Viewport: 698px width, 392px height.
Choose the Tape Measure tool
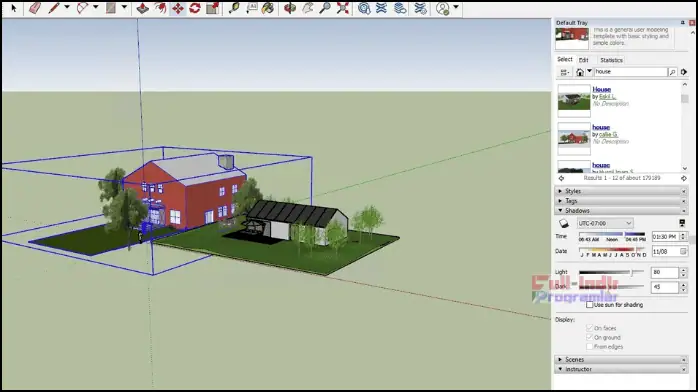pyautogui.click(x=234, y=8)
